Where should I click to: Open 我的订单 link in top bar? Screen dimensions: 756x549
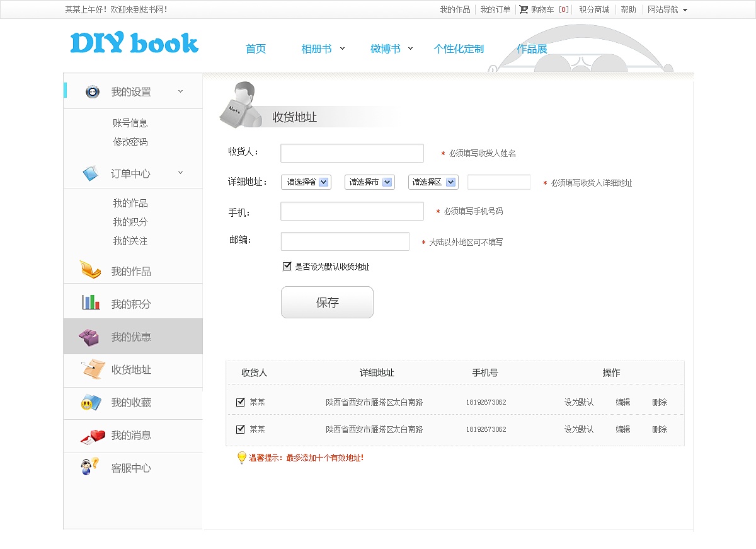[495, 9]
